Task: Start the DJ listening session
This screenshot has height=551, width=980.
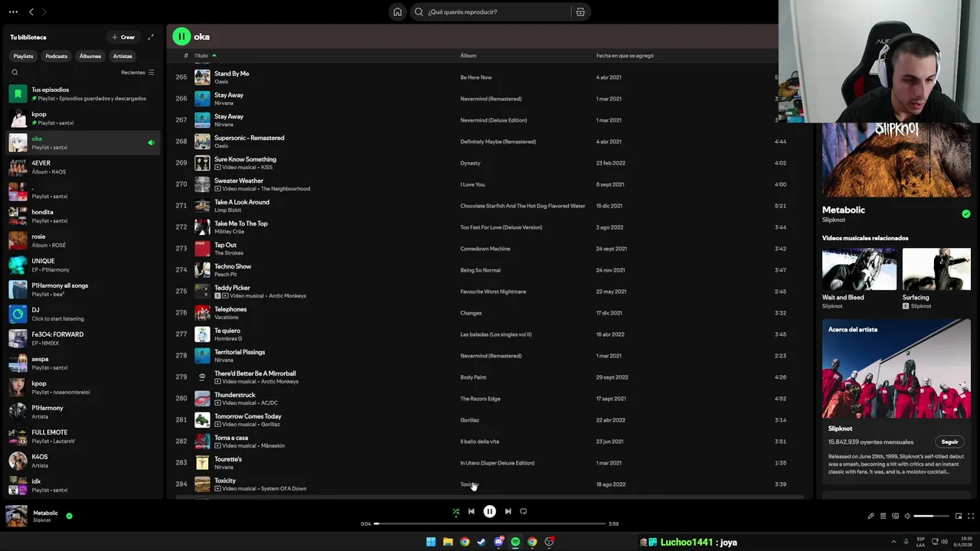Action: click(83, 315)
